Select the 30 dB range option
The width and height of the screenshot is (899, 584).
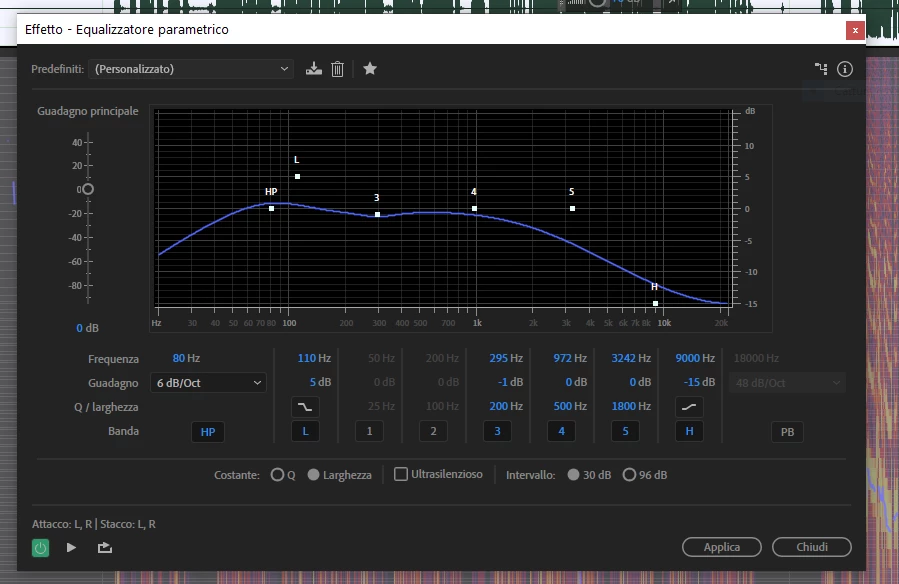[x=573, y=475]
